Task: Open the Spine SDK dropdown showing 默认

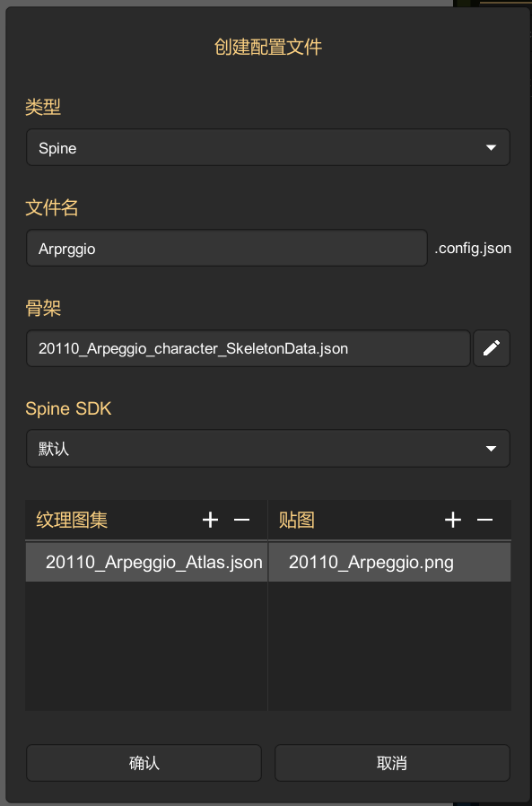Action: click(x=268, y=448)
